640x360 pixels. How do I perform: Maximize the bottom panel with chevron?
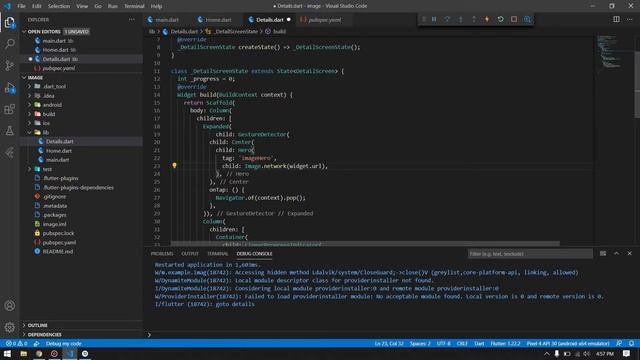point(616,253)
